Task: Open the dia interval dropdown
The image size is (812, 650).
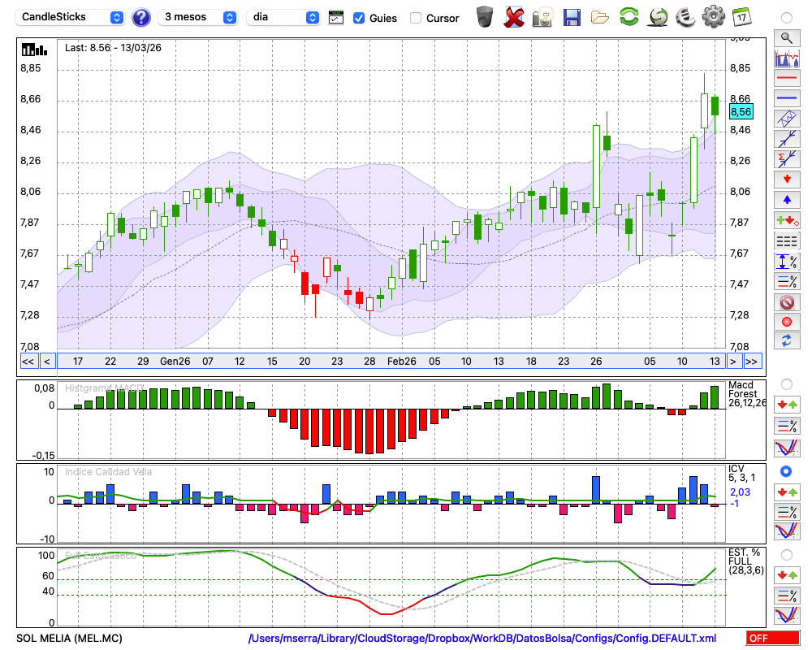Action: [x=284, y=17]
